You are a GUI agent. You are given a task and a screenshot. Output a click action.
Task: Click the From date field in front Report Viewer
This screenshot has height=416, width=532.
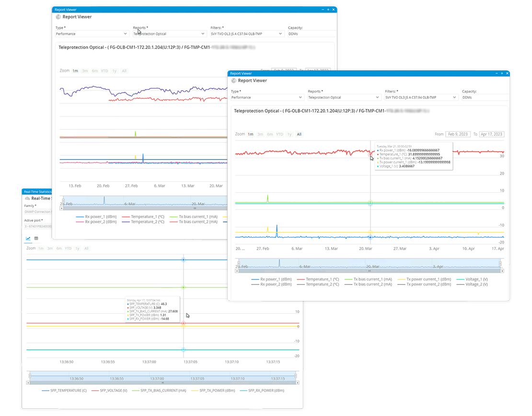458,134
